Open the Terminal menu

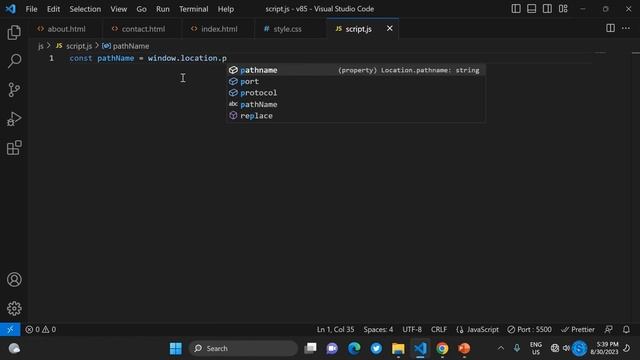pos(193,9)
